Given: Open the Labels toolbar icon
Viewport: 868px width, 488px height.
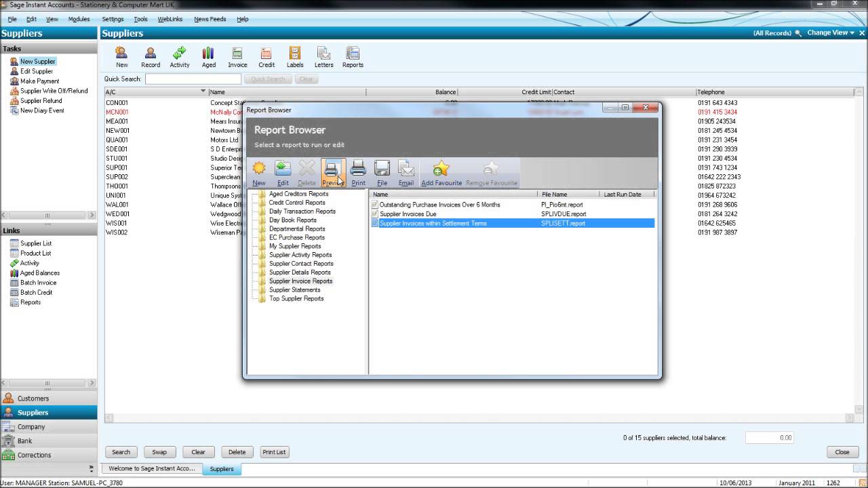Looking at the screenshot, I should pos(295,57).
